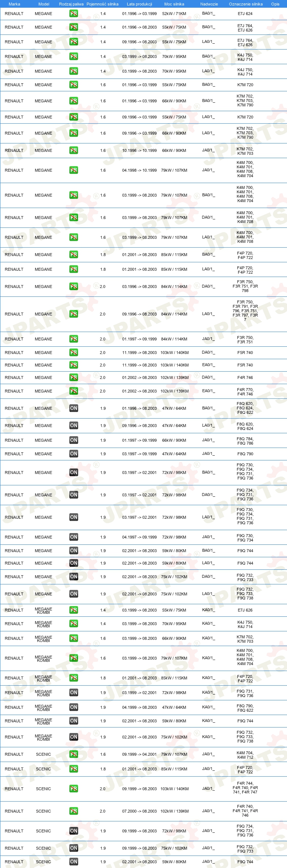Click the Model column header

pos(44,4)
